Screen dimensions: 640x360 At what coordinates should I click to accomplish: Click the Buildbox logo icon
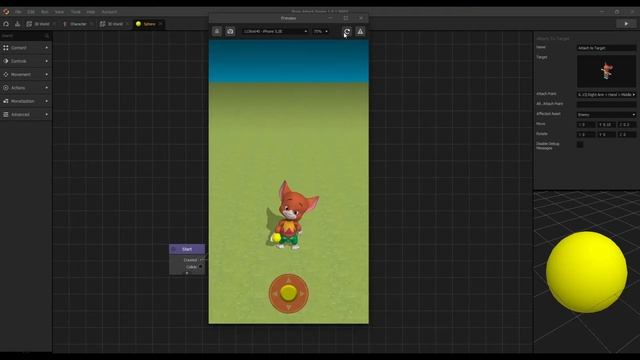click(6, 12)
